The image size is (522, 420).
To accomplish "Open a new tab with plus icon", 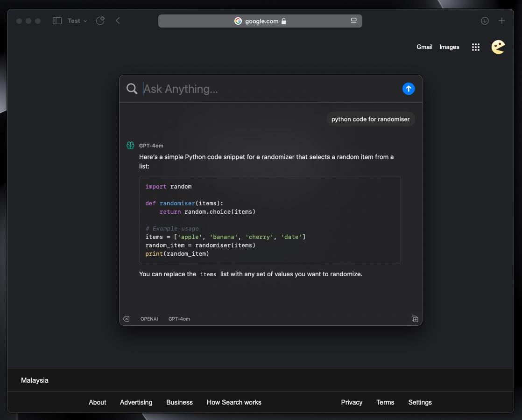I will click(502, 21).
